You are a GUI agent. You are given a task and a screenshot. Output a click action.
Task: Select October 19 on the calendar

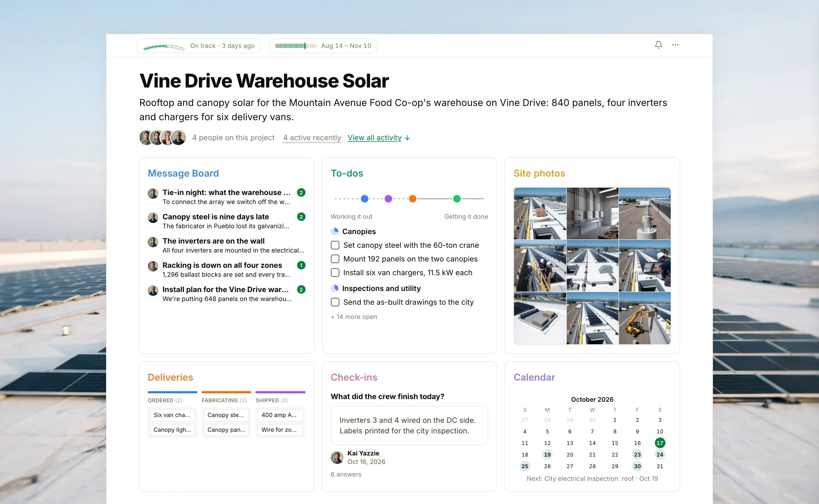point(547,454)
